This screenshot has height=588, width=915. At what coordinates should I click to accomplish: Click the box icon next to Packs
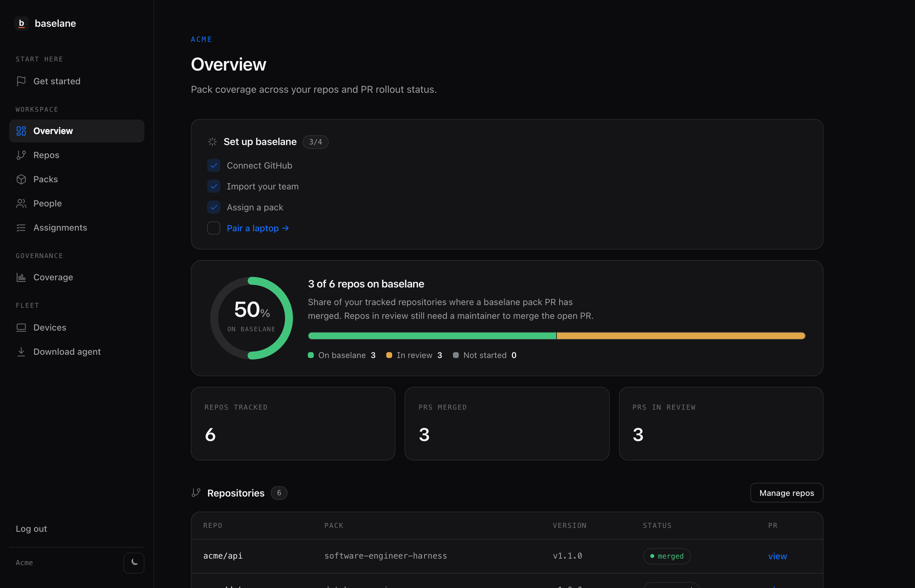pyautogui.click(x=21, y=179)
